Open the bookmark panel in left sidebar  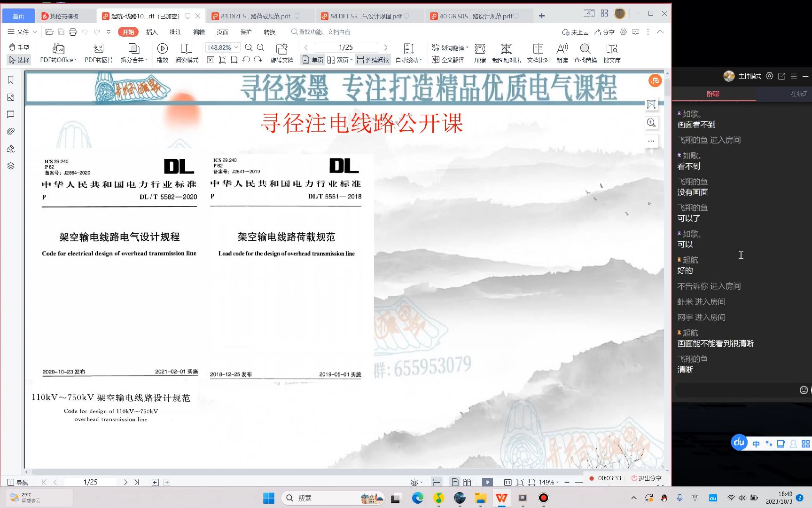[11, 80]
